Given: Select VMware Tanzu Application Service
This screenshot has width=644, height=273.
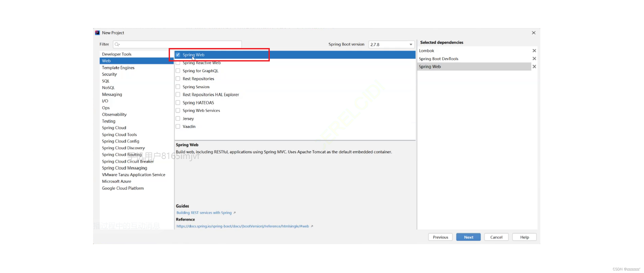Looking at the screenshot, I should (x=136, y=175).
